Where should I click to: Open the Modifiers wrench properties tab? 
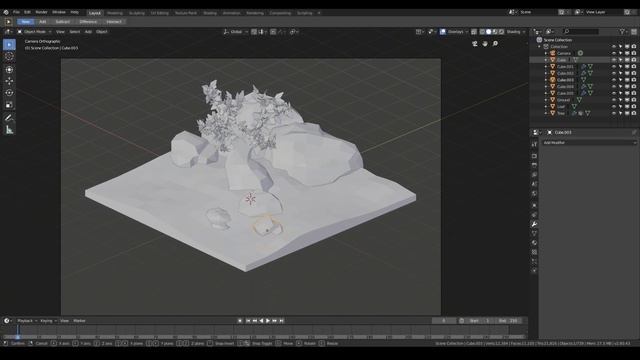[x=534, y=224]
